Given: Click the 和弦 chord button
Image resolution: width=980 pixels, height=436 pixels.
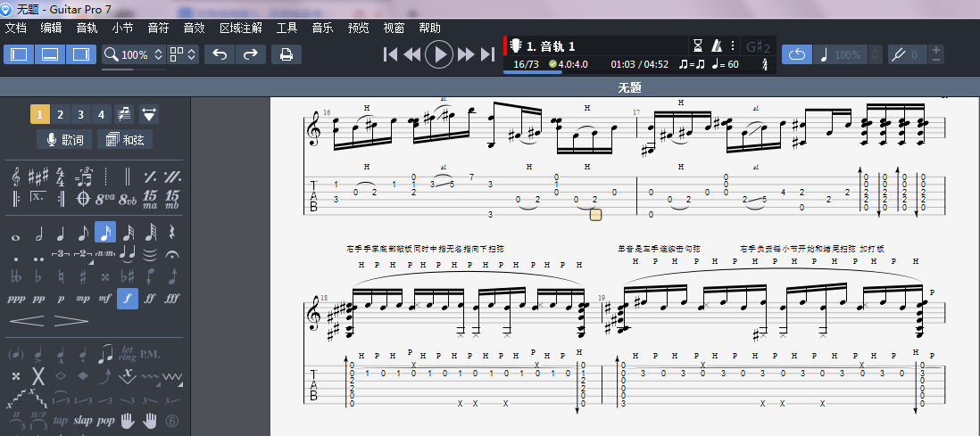Looking at the screenshot, I should 125,140.
